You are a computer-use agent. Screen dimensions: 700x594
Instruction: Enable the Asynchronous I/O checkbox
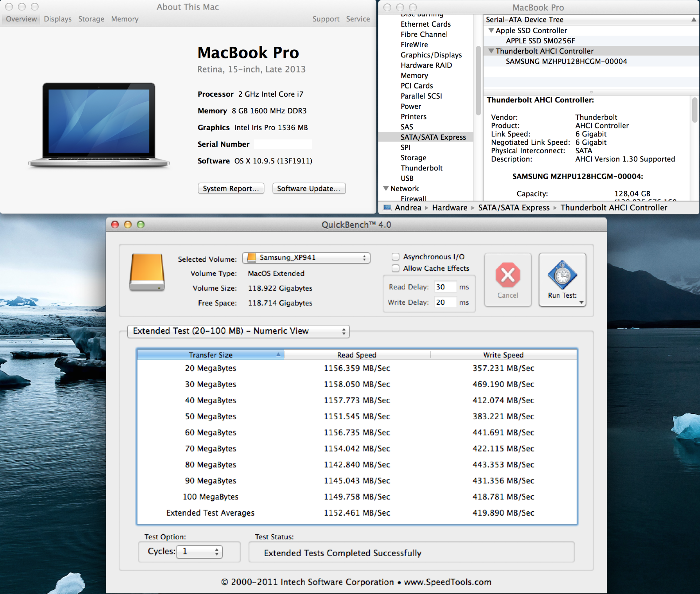(395, 257)
